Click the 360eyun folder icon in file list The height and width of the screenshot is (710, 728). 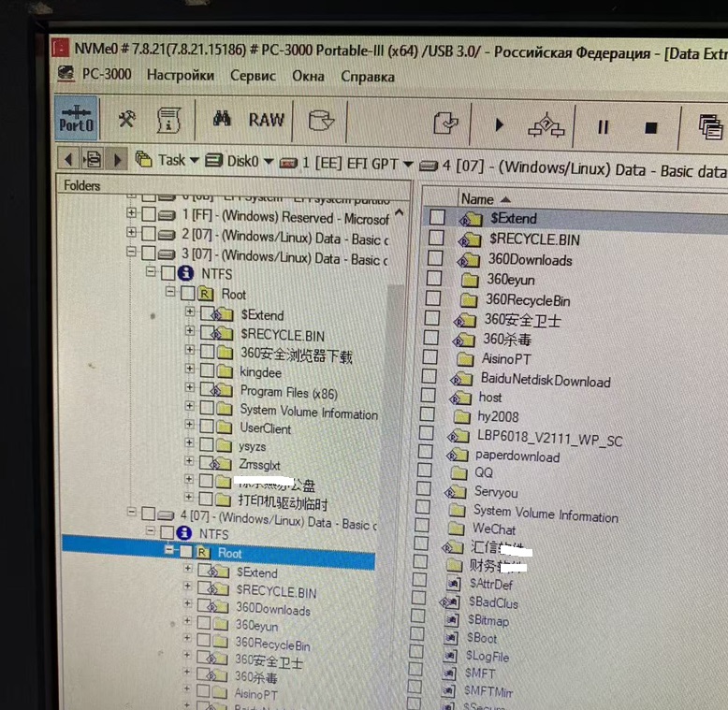coord(470,280)
